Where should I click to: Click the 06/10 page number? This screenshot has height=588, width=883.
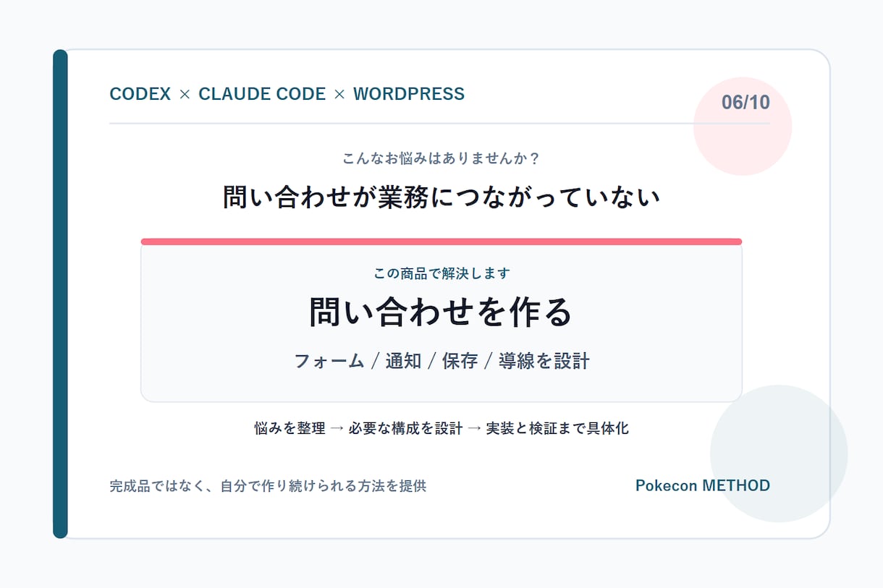[745, 103]
